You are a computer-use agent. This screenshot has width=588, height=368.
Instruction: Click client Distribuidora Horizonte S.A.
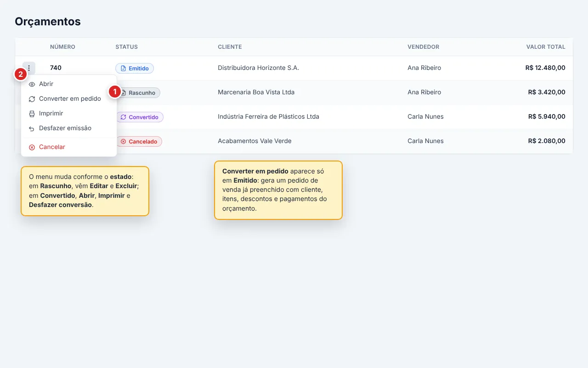point(258,68)
